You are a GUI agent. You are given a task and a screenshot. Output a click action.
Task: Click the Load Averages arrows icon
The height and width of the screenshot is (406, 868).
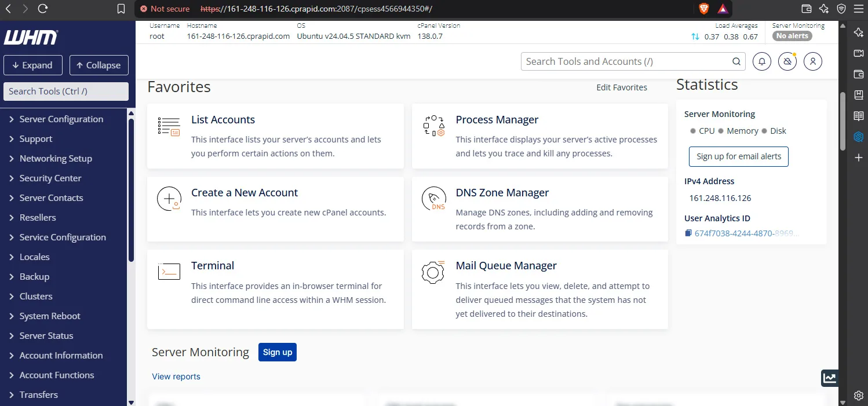click(x=695, y=36)
